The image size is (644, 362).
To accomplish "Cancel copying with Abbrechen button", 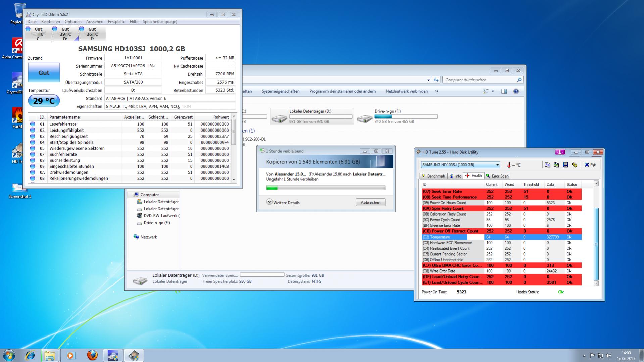I will click(370, 202).
